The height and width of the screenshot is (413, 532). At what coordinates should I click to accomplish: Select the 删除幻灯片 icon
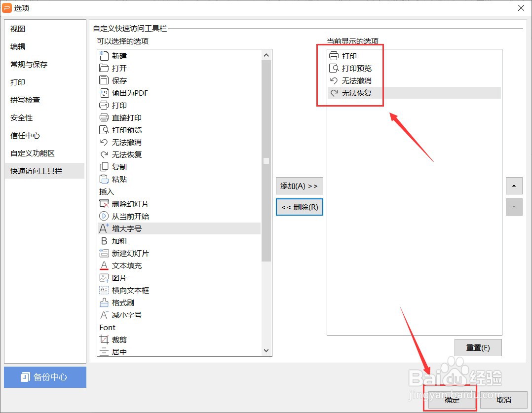coord(104,204)
